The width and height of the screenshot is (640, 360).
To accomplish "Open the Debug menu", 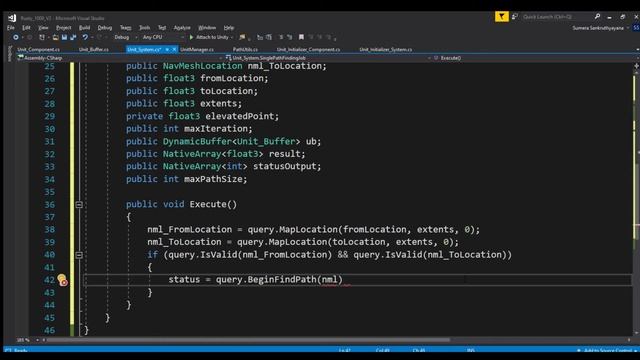I will pos(104,28).
